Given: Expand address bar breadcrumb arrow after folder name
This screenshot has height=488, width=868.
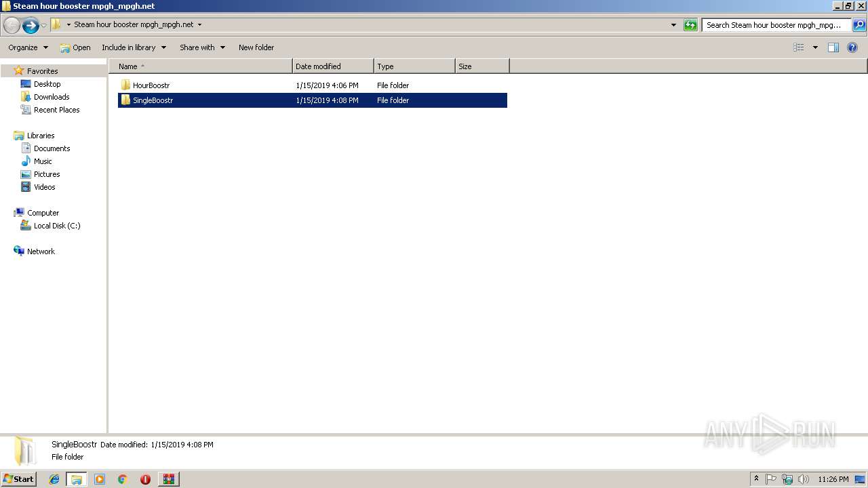Looking at the screenshot, I should (x=199, y=25).
